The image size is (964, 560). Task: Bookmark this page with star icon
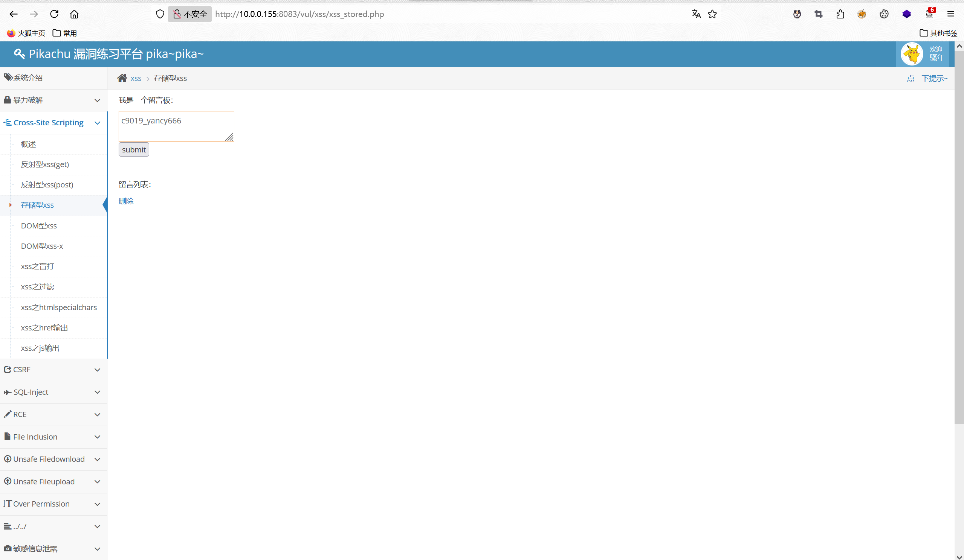(712, 14)
